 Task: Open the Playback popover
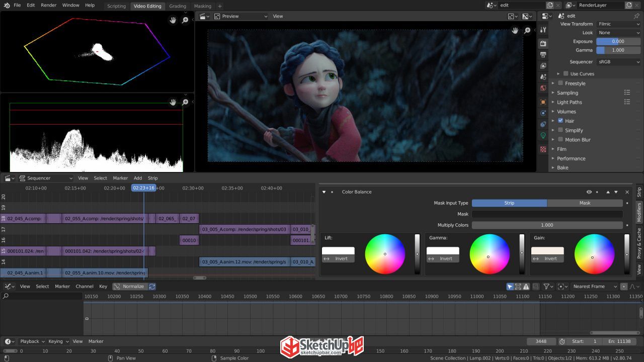tap(32, 341)
